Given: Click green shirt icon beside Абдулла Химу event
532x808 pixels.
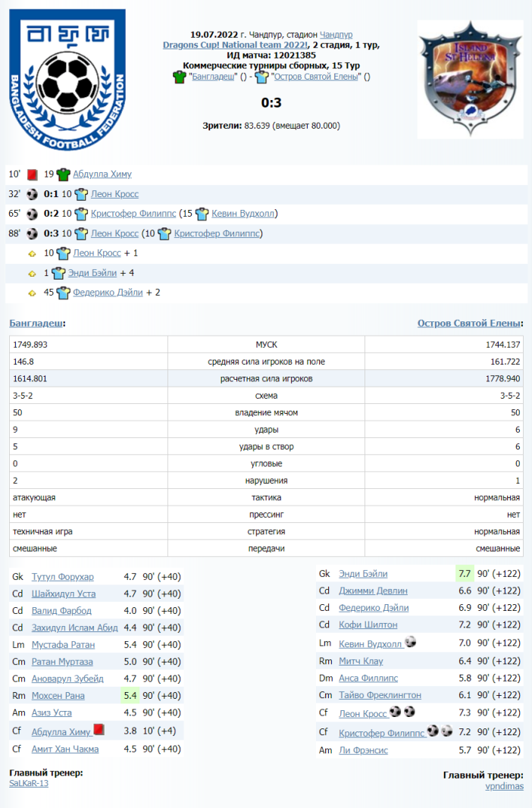Looking at the screenshot, I should pyautogui.click(x=64, y=174).
